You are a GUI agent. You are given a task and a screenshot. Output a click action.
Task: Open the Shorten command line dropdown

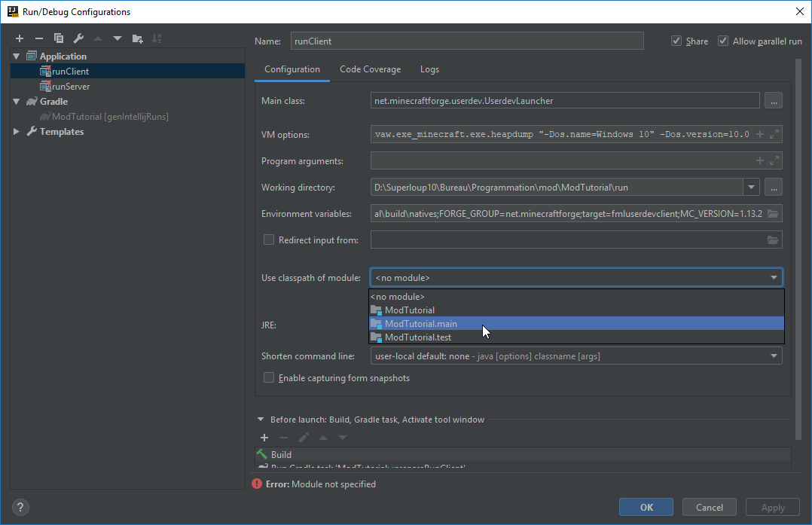tap(774, 356)
